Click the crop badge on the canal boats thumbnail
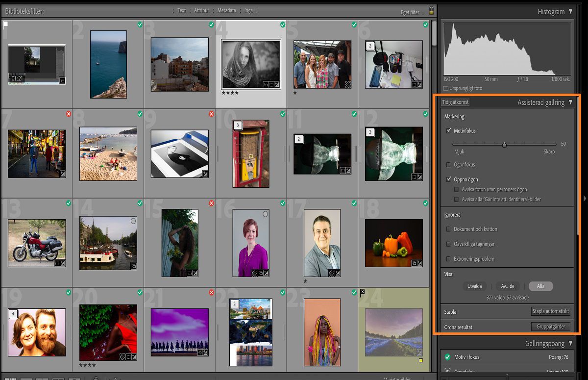Image resolution: width=588 pixels, height=380 pixels. tap(134, 266)
